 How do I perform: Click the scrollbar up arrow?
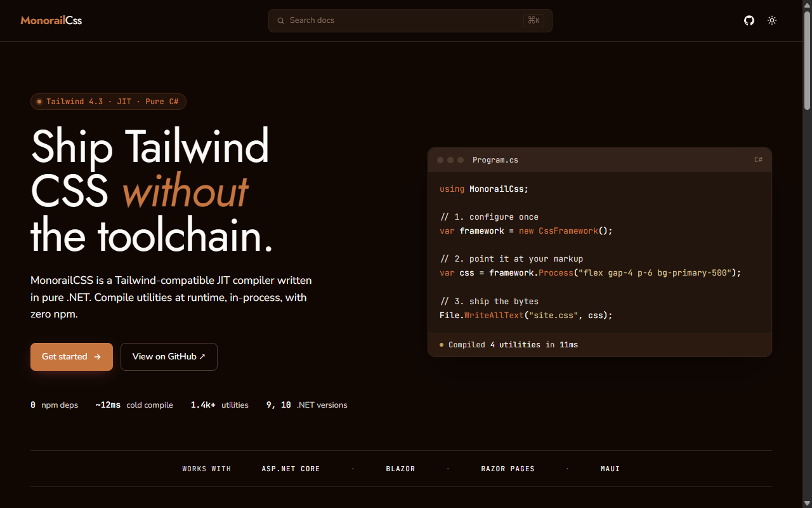[x=807, y=4]
